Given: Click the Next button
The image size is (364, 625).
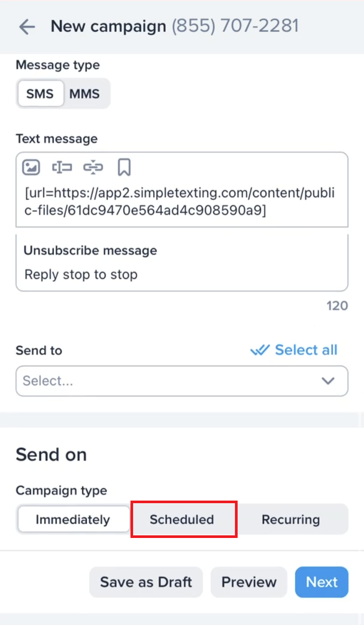Looking at the screenshot, I should pos(321,582).
